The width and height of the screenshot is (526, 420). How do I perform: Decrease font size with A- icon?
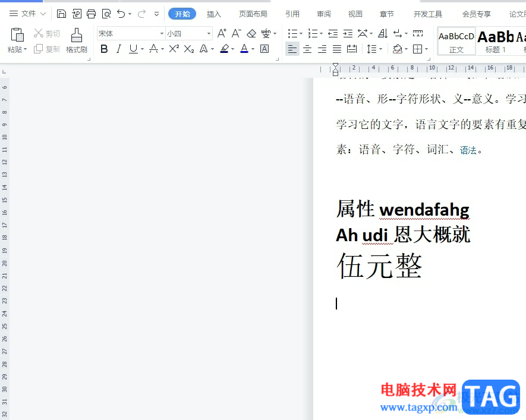(236, 33)
